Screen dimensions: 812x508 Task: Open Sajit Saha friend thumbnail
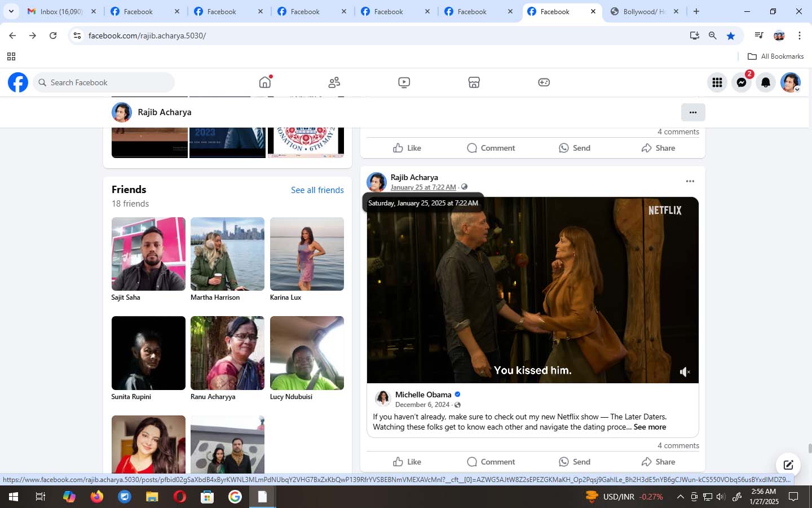(x=148, y=254)
